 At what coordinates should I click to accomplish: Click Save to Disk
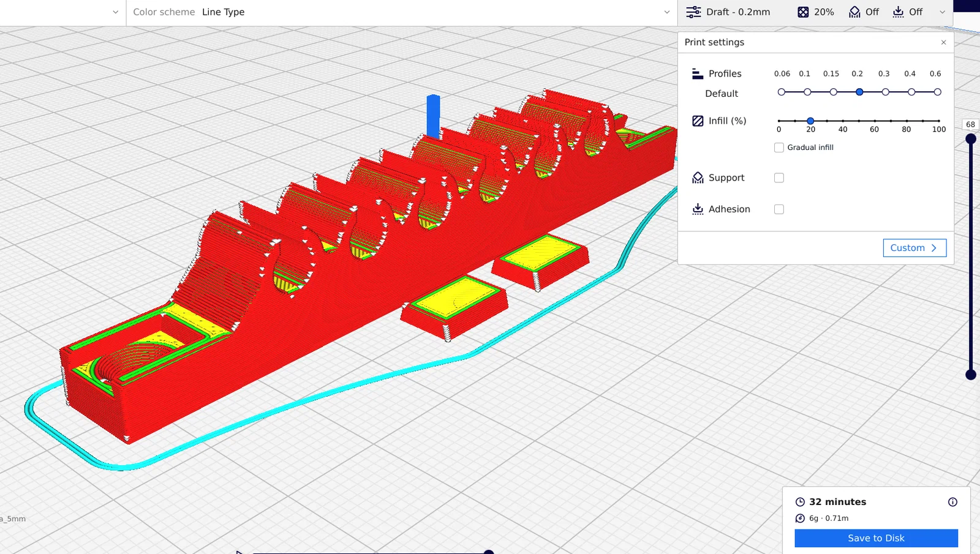tap(876, 538)
